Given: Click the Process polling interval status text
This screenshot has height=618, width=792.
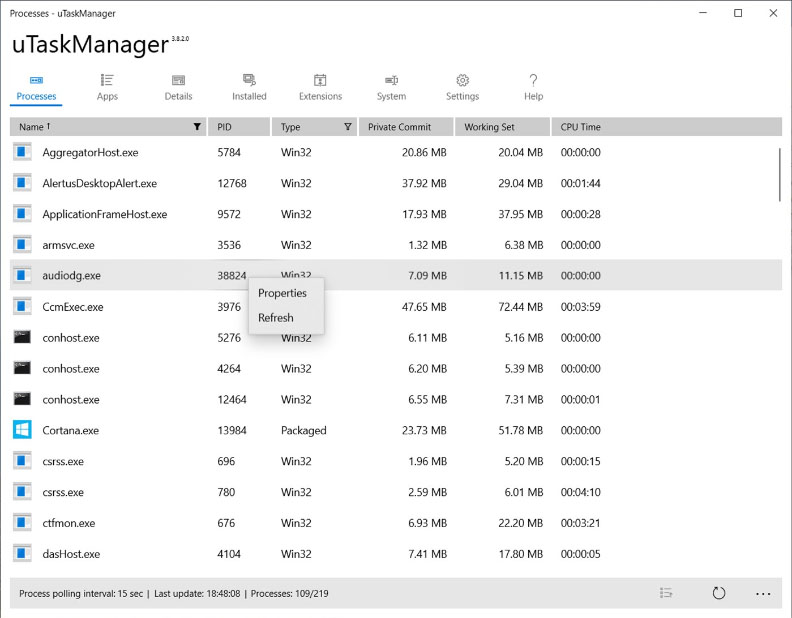Looking at the screenshot, I should click(x=81, y=594).
